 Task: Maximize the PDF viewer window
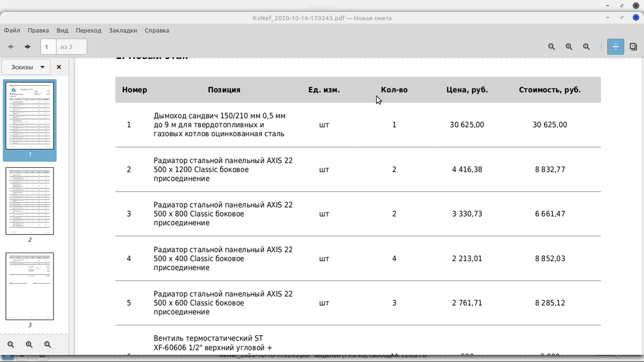pyautogui.click(x=622, y=18)
